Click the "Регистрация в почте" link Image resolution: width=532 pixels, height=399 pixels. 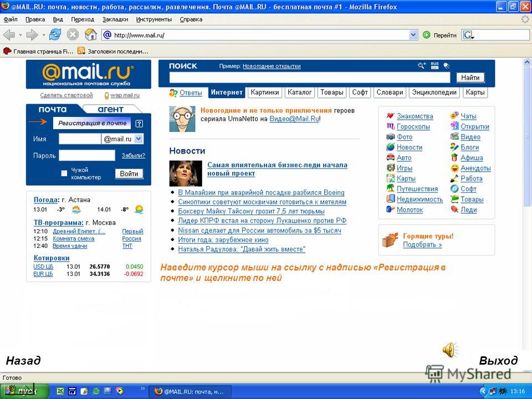click(x=93, y=123)
